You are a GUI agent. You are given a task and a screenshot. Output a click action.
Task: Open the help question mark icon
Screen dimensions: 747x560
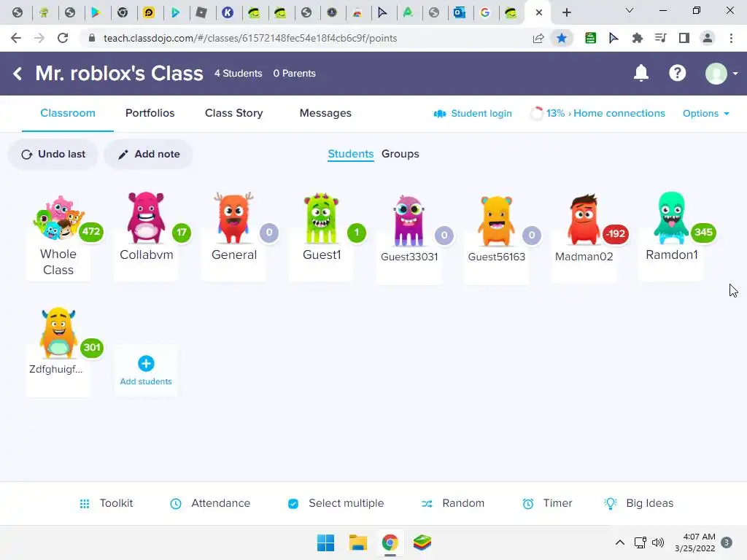(677, 74)
